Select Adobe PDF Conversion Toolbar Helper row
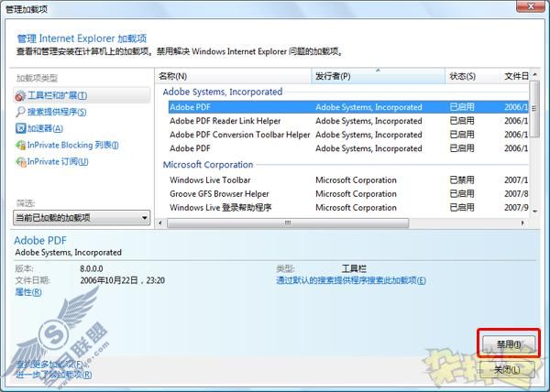 click(348, 135)
